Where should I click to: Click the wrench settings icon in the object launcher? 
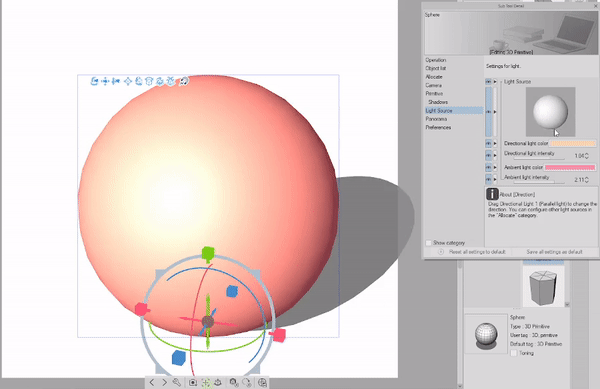[x=177, y=382]
